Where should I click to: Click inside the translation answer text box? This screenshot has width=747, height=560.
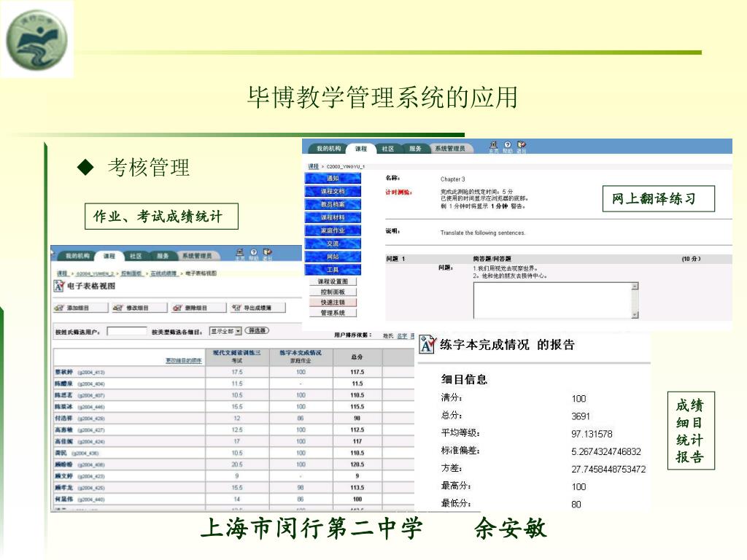coord(552,300)
